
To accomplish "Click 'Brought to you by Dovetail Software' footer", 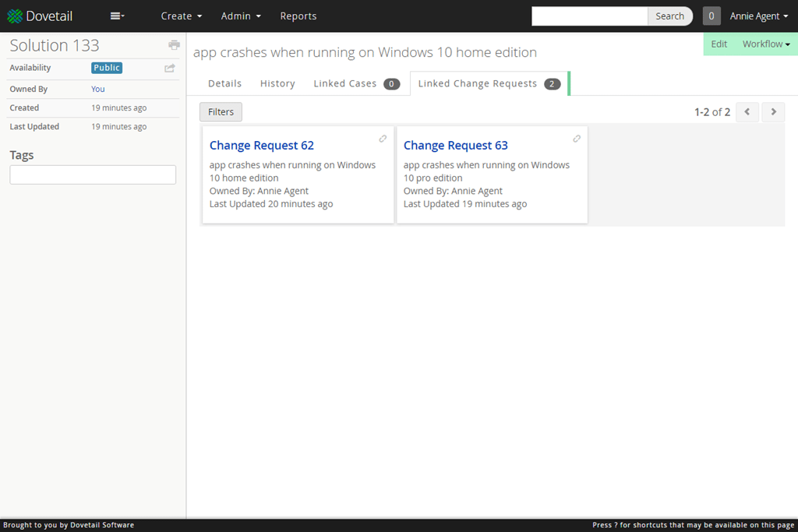I will point(69,525).
